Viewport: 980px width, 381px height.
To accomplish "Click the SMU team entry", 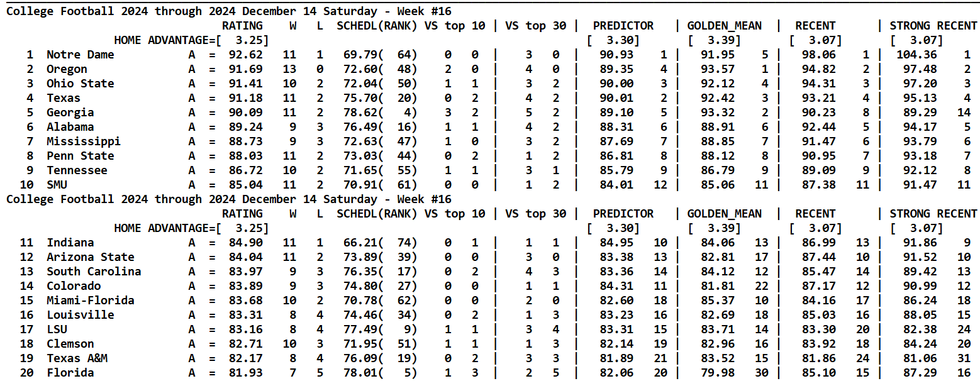I will (x=57, y=185).
